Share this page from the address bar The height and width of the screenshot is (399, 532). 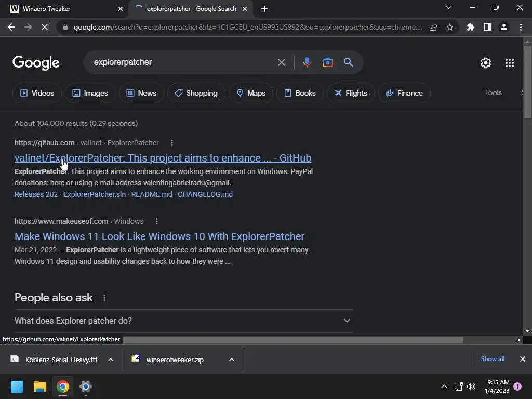[433, 27]
